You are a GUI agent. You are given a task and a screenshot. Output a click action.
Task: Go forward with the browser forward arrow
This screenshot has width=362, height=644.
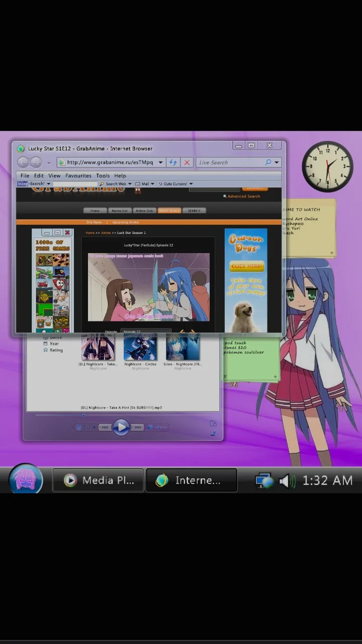(36, 163)
